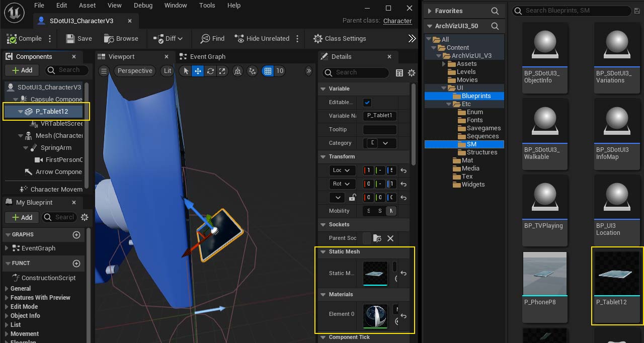Click the Unreal Engine logo icon

(x=15, y=13)
